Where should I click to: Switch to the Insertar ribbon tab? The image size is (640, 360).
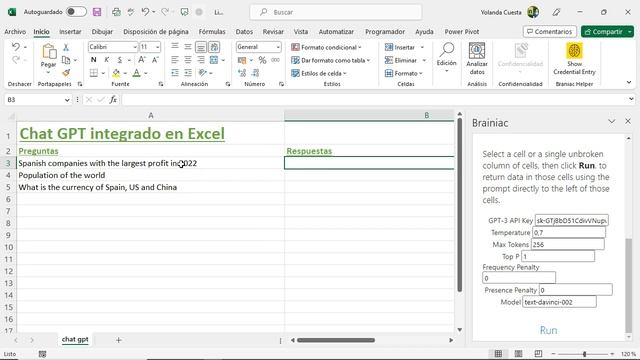[x=70, y=31]
